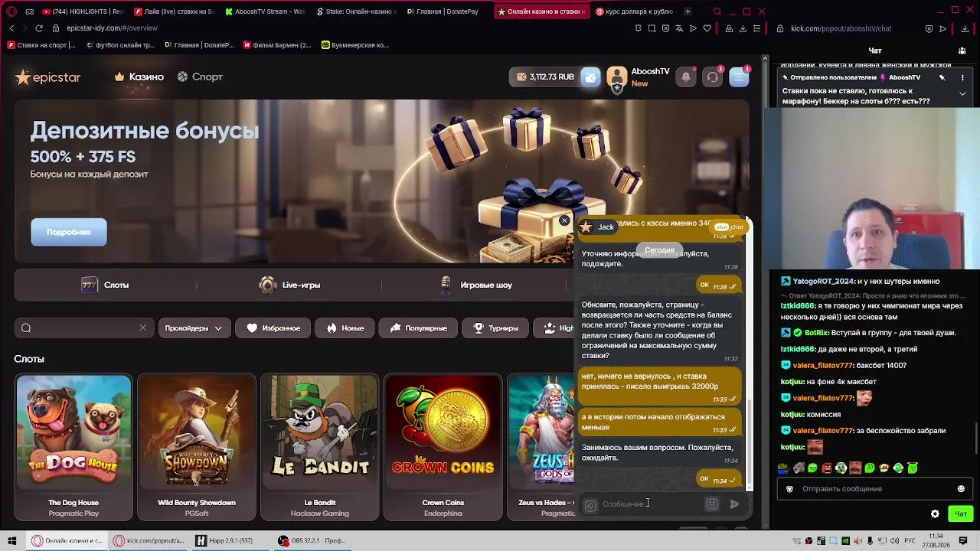Filter games by Избранное
This screenshot has height=551, width=980.
pos(273,328)
